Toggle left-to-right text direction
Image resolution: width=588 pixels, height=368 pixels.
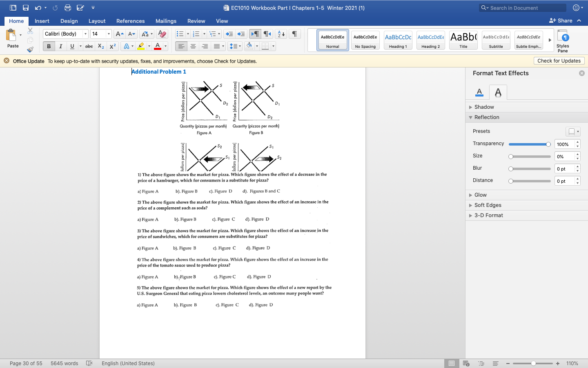tap(255, 34)
